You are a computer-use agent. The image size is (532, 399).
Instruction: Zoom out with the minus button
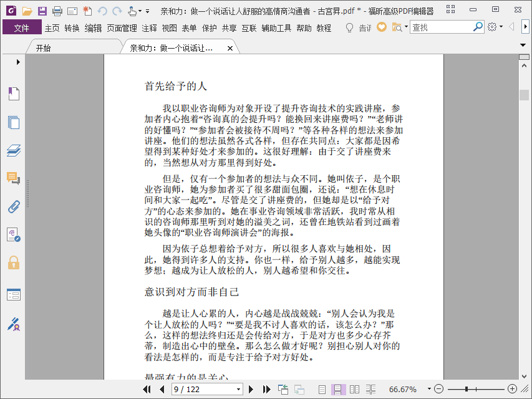click(x=438, y=389)
